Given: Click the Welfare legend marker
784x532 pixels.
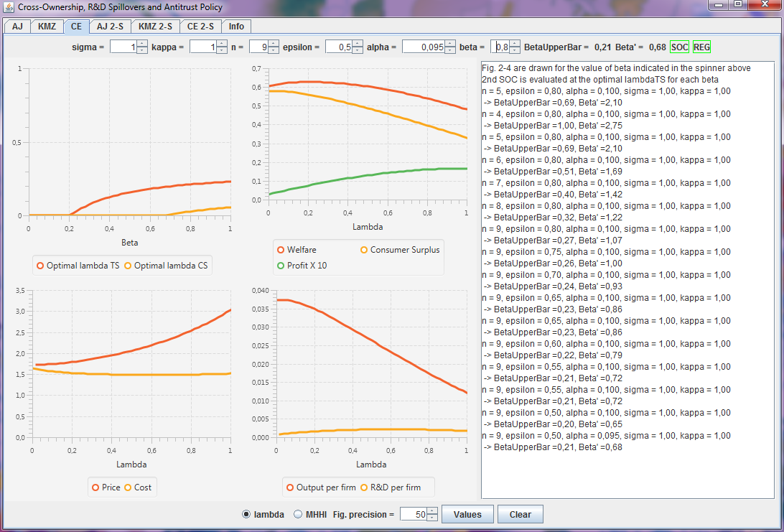Looking at the screenshot, I should click(281, 250).
